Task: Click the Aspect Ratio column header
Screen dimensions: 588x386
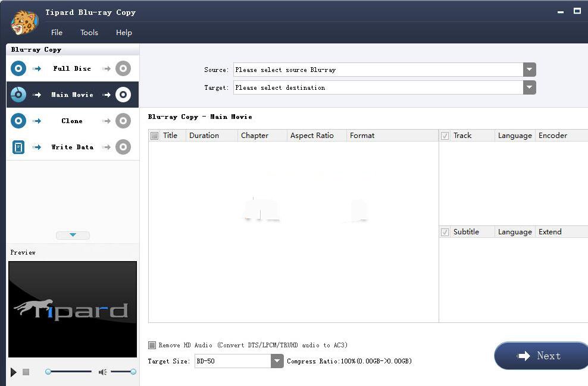Action: pos(317,135)
